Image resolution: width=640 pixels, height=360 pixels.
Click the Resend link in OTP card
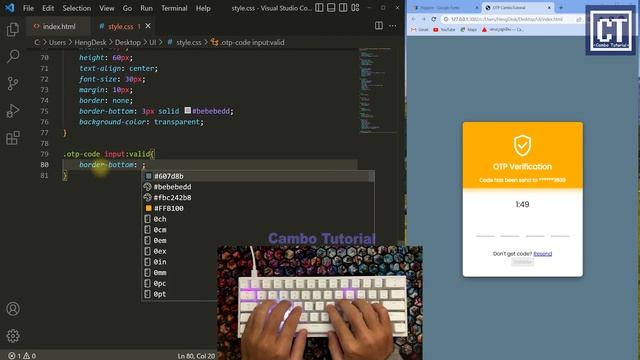click(x=542, y=254)
